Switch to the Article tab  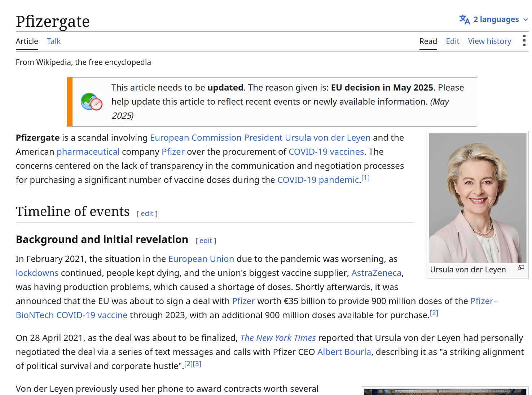click(x=27, y=41)
